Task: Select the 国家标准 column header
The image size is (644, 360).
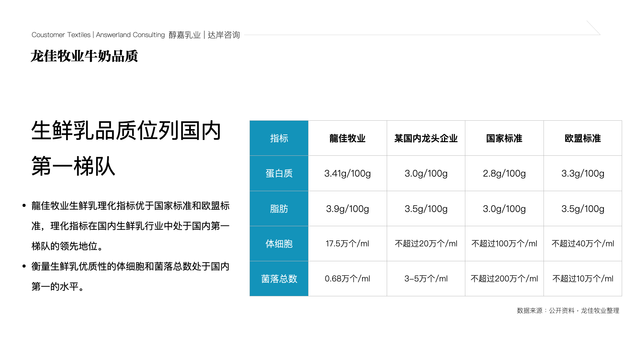Action: (x=504, y=139)
